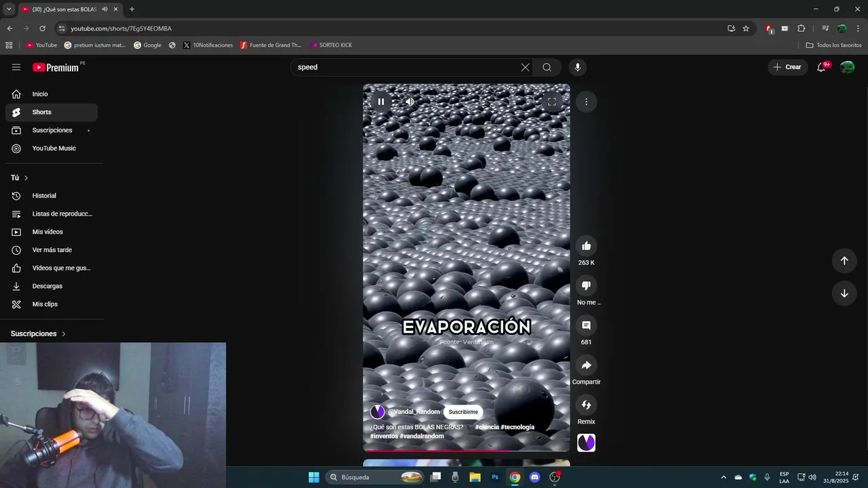Open Photoshop from the taskbar
868x488 pixels.
point(495,477)
